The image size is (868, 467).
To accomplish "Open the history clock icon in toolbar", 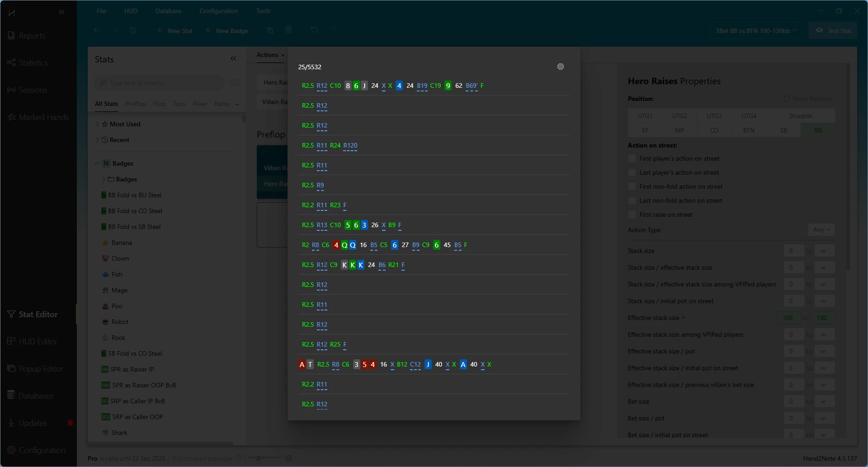I will [x=132, y=30].
